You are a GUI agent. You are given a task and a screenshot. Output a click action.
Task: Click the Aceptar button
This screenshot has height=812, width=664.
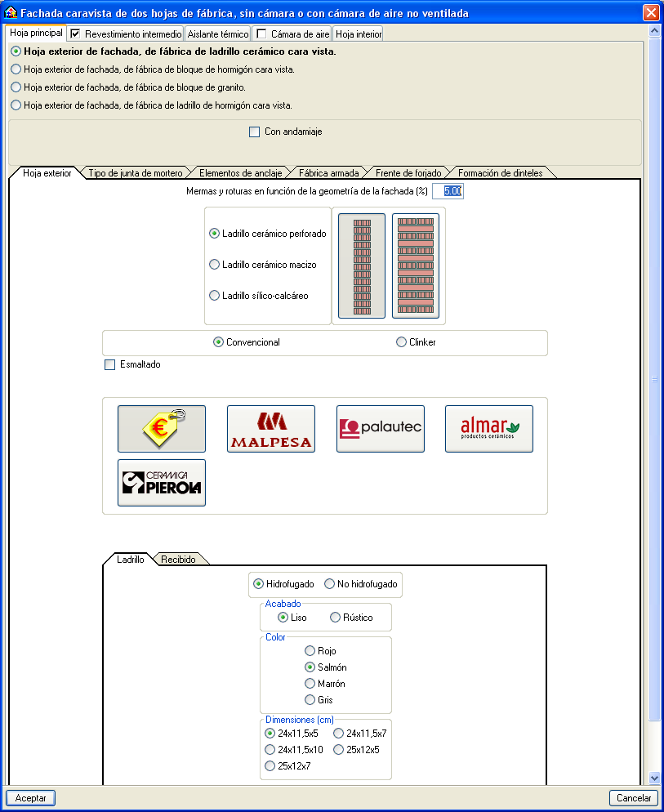point(30,798)
